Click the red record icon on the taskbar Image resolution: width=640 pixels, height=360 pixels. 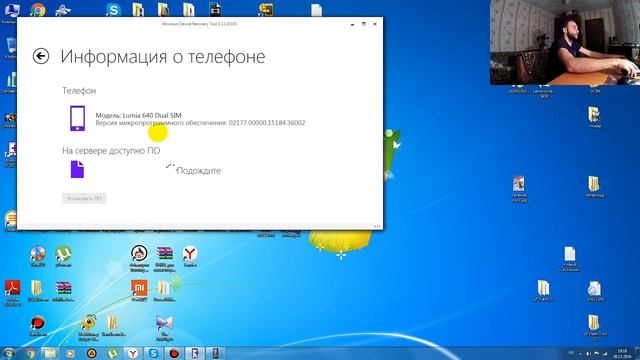pos(174,353)
